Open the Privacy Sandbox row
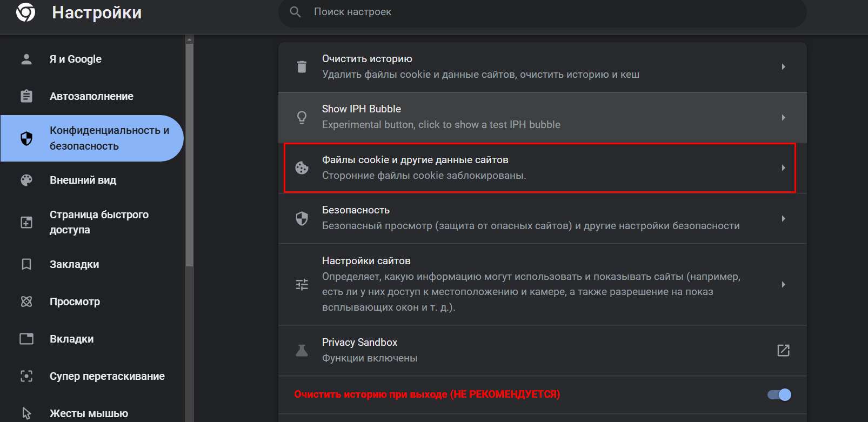 click(x=542, y=350)
